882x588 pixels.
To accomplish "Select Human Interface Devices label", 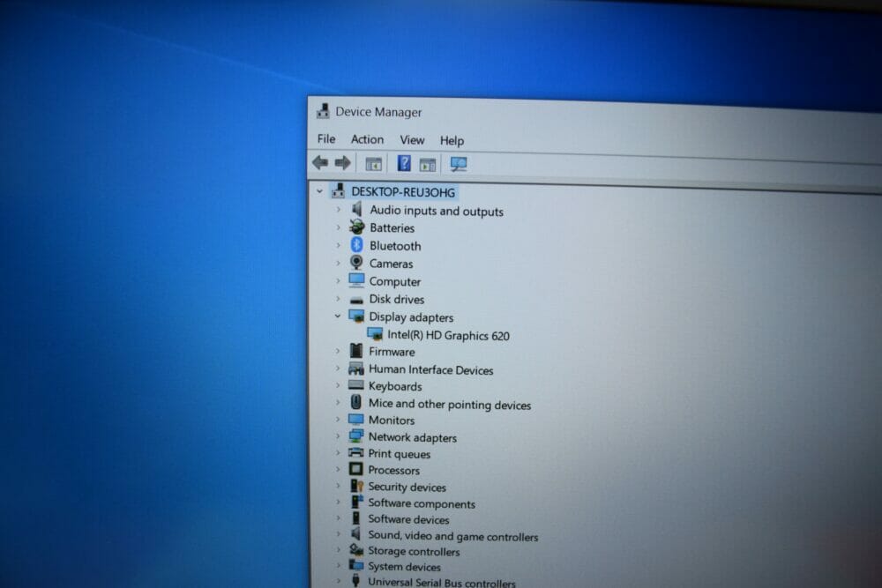I will [431, 370].
